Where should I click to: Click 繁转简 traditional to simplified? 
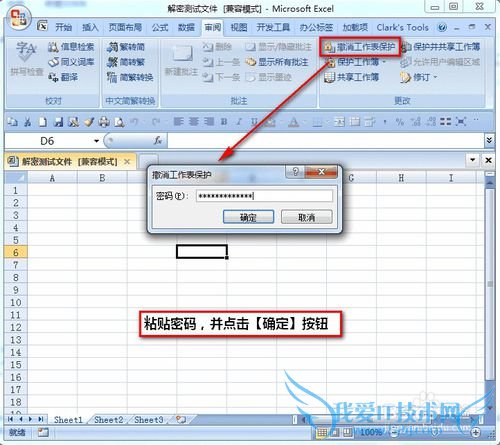click(x=126, y=47)
